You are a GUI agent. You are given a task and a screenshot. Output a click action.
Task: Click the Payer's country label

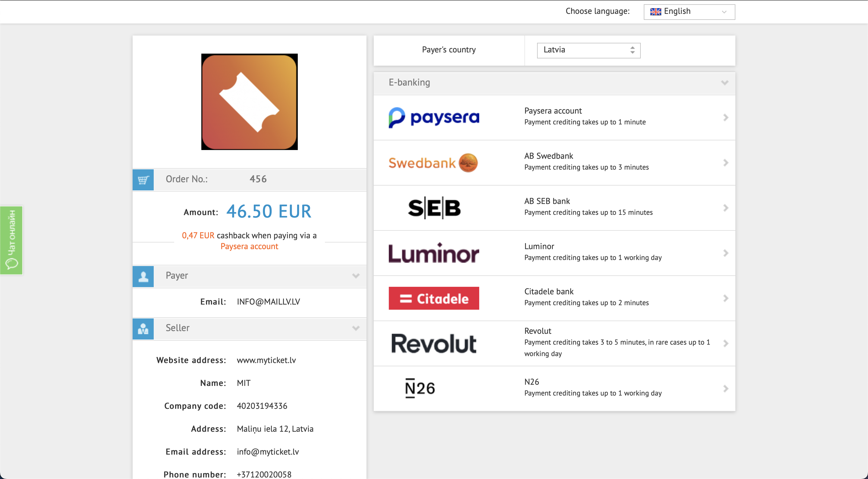coord(448,50)
